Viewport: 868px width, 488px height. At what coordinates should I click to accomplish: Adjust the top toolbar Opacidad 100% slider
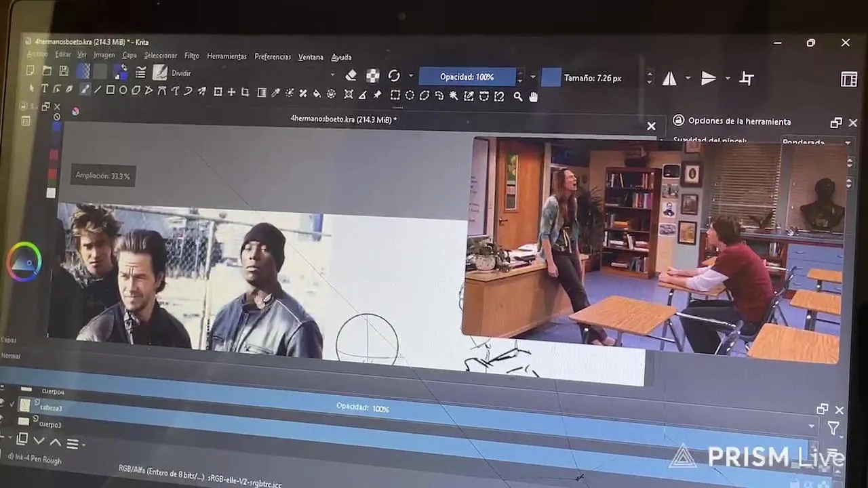tap(467, 77)
